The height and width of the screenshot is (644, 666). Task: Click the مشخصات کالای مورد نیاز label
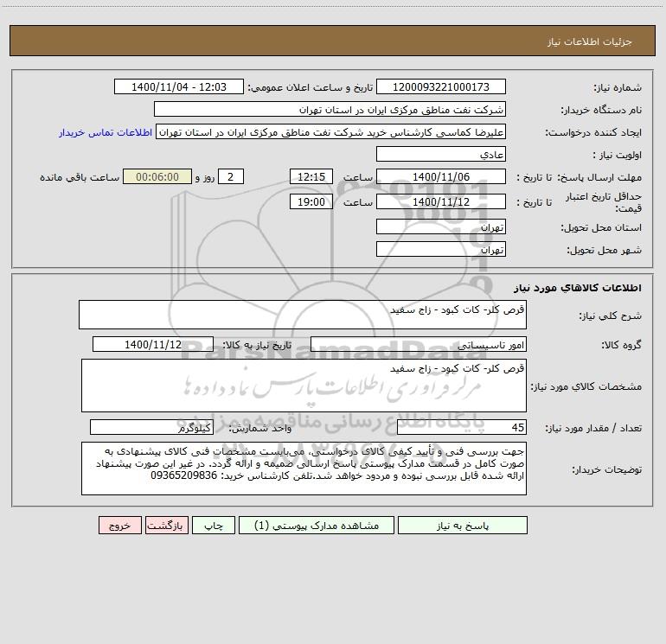[x=586, y=386]
